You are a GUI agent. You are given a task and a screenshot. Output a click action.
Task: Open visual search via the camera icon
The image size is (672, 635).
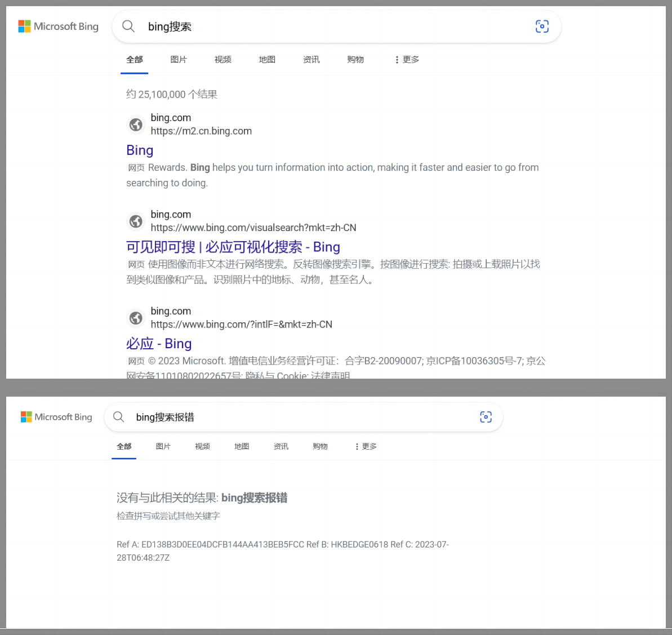542,26
